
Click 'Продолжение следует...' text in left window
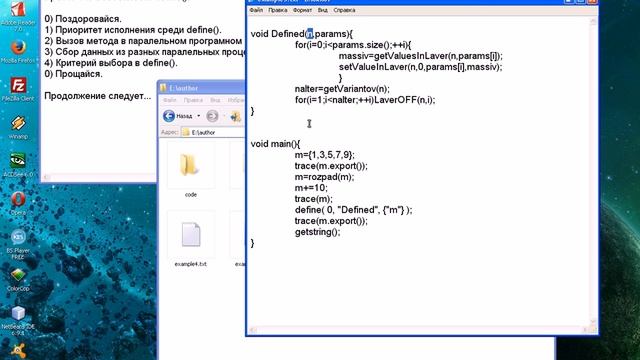click(x=98, y=96)
